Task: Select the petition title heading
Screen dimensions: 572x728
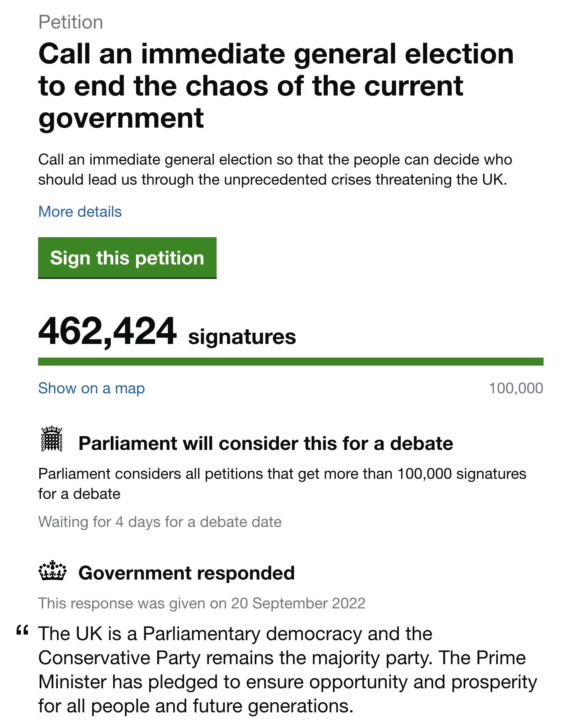Action: [x=276, y=86]
